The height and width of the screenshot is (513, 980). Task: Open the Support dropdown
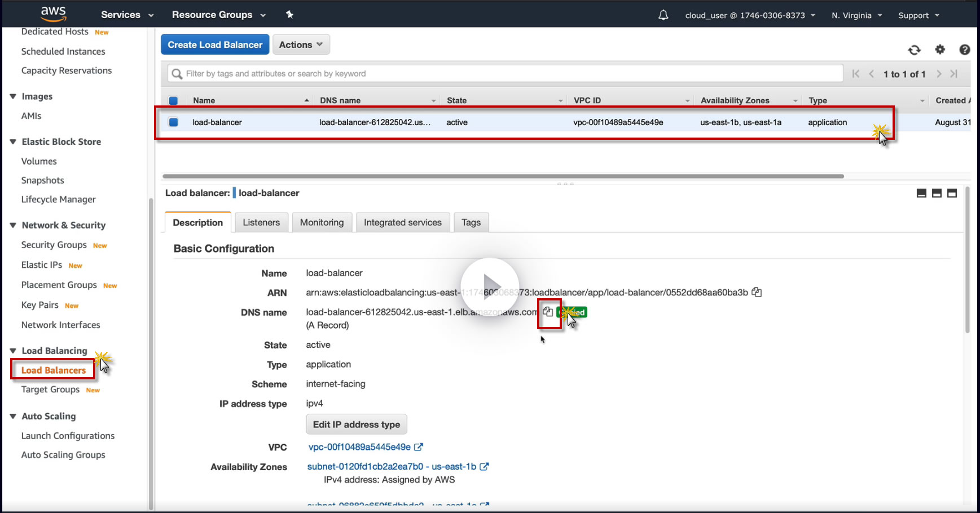919,15
